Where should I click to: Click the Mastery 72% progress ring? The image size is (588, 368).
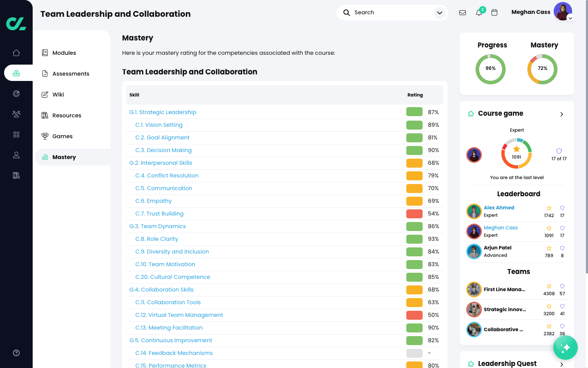click(542, 69)
